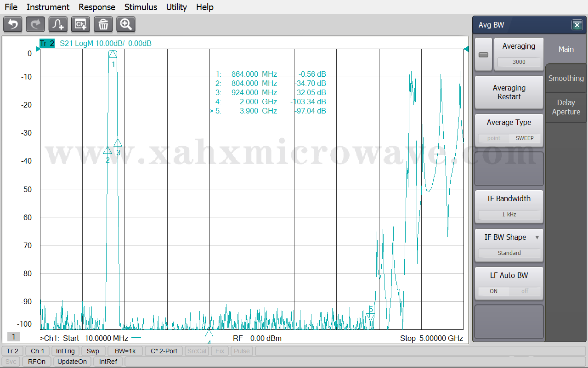
Task: Click the UpdateOn status button
Action: point(72,362)
